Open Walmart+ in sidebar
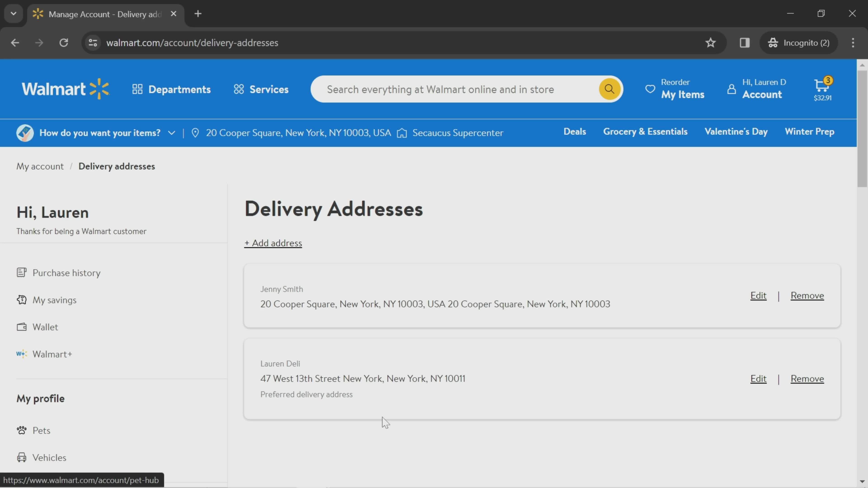 pyautogui.click(x=44, y=354)
